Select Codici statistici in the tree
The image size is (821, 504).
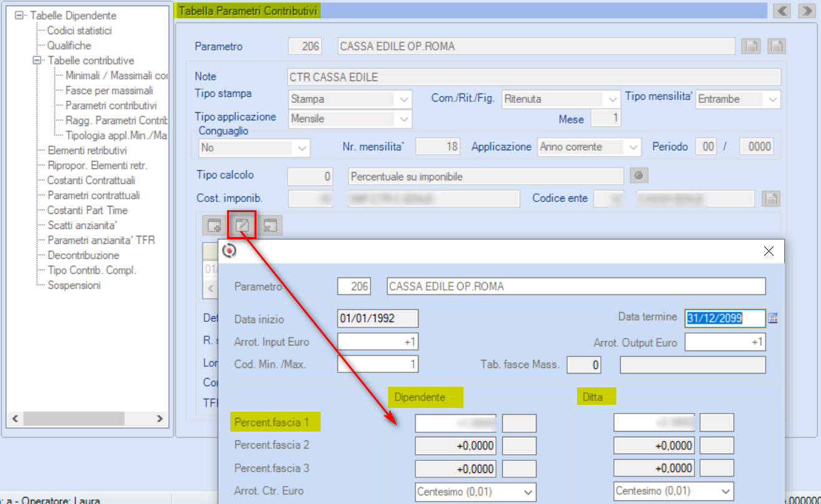pyautogui.click(x=80, y=31)
